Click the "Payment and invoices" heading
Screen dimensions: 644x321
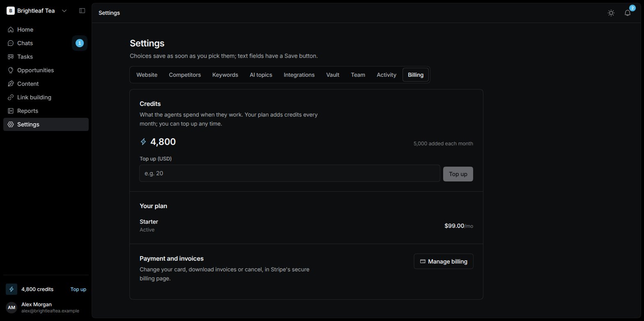(x=172, y=259)
